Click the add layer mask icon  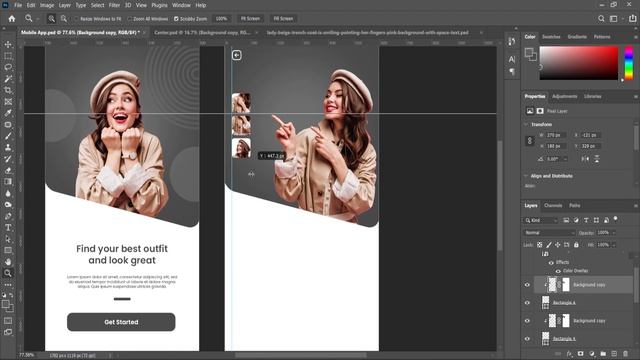click(580, 353)
